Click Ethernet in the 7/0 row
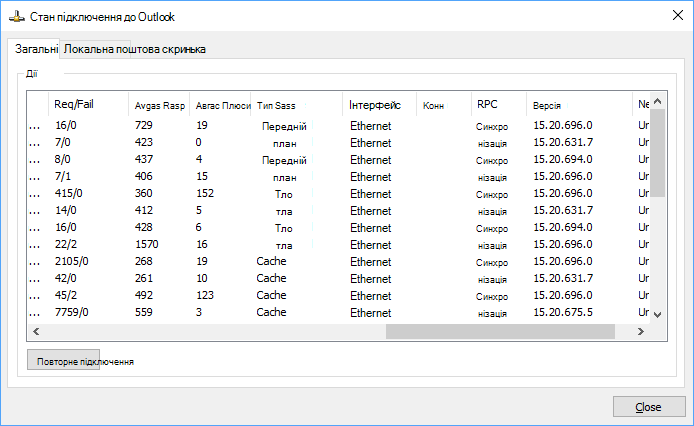The height and width of the screenshot is (426, 694). point(370,143)
